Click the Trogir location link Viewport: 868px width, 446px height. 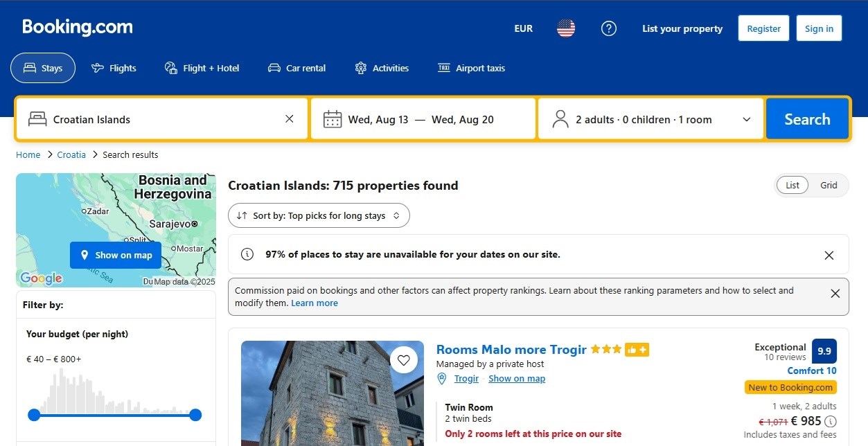[x=466, y=379]
